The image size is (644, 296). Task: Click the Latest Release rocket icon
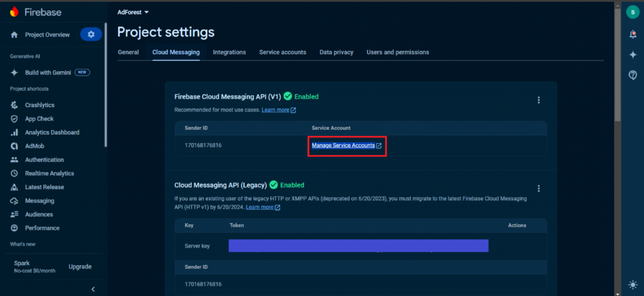coord(14,187)
